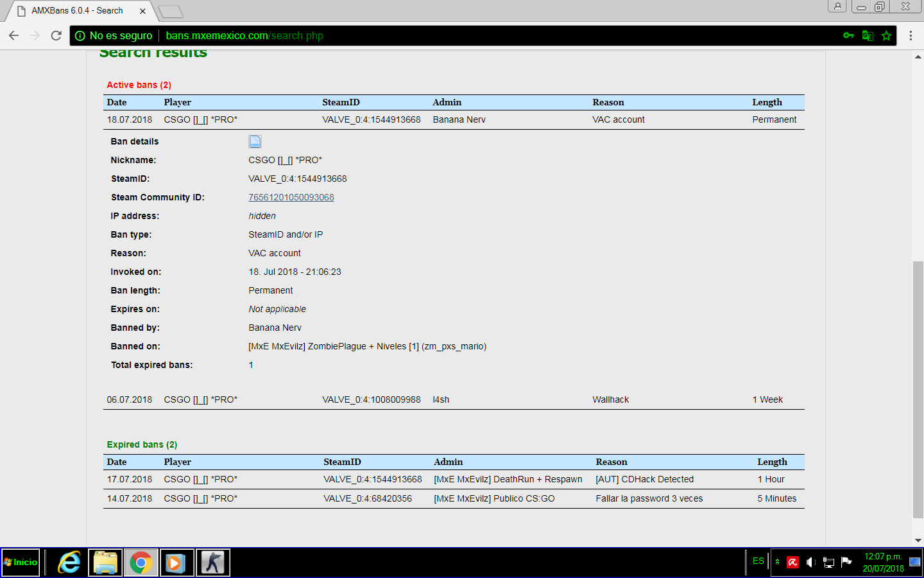Click the site info icon beside No es seguro

(x=80, y=36)
